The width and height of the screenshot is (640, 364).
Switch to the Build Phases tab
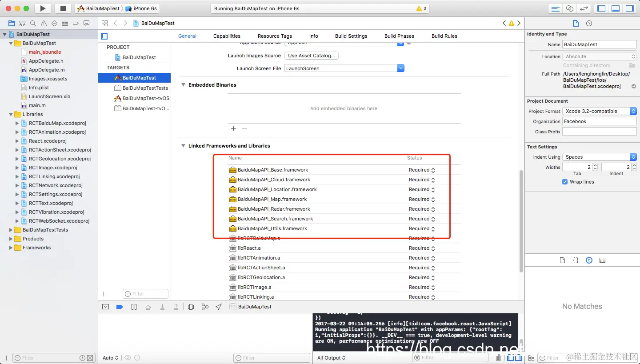[399, 36]
